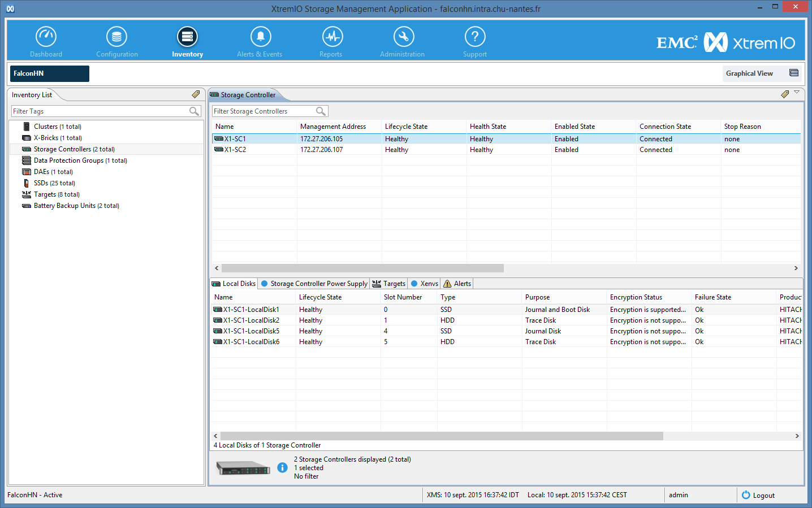The image size is (812, 508).
Task: Open the Dashboard gauge icon
Action: (46, 37)
